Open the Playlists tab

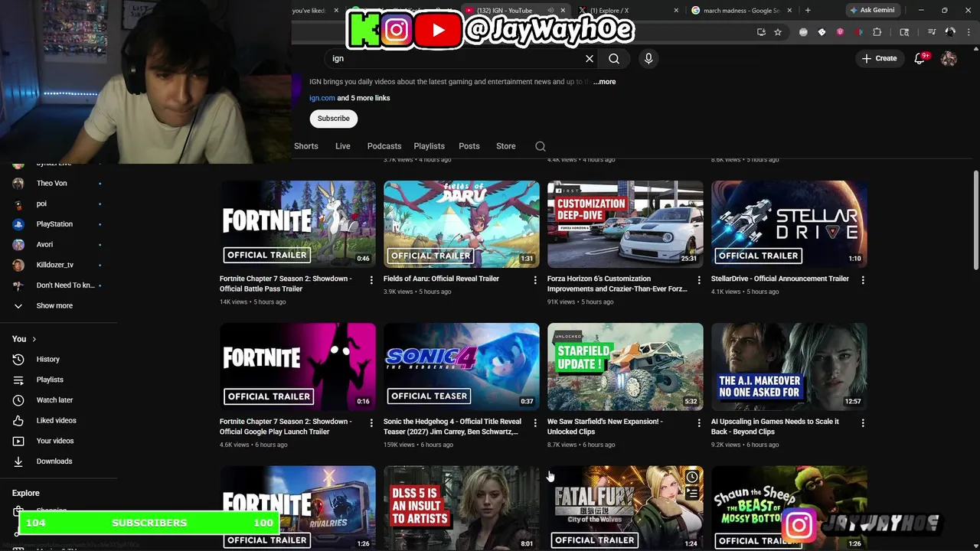click(430, 146)
